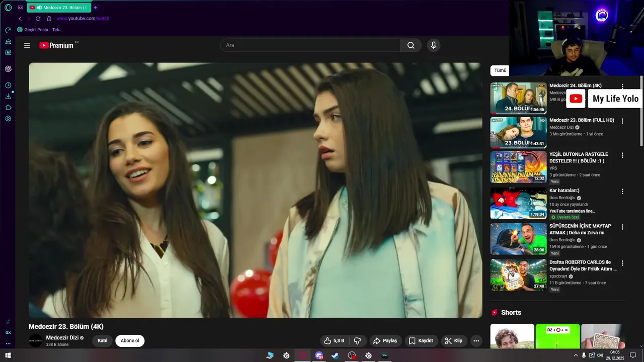Viewport: 644px width, 362px height.
Task: Open History clock icon in the sidebar
Action: point(8,85)
